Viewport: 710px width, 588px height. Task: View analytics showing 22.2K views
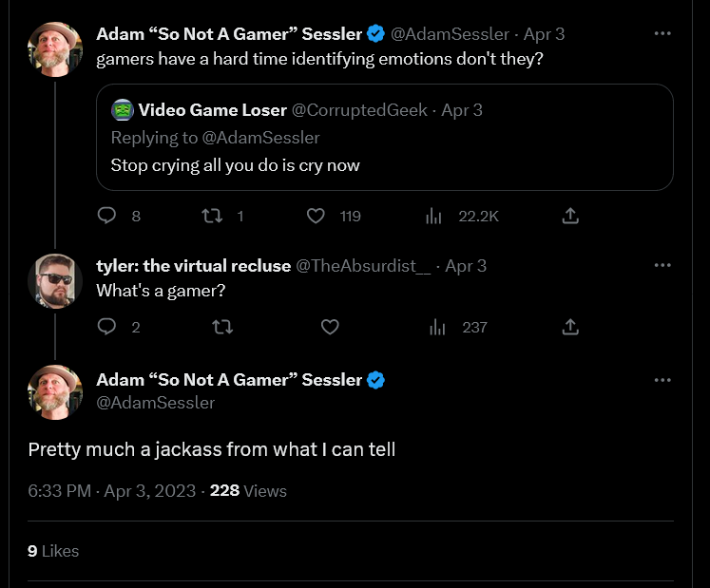click(x=433, y=216)
